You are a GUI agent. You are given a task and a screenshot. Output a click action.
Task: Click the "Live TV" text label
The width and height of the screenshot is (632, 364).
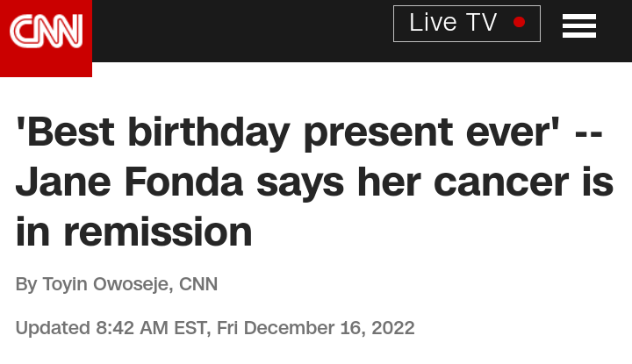pos(453,24)
